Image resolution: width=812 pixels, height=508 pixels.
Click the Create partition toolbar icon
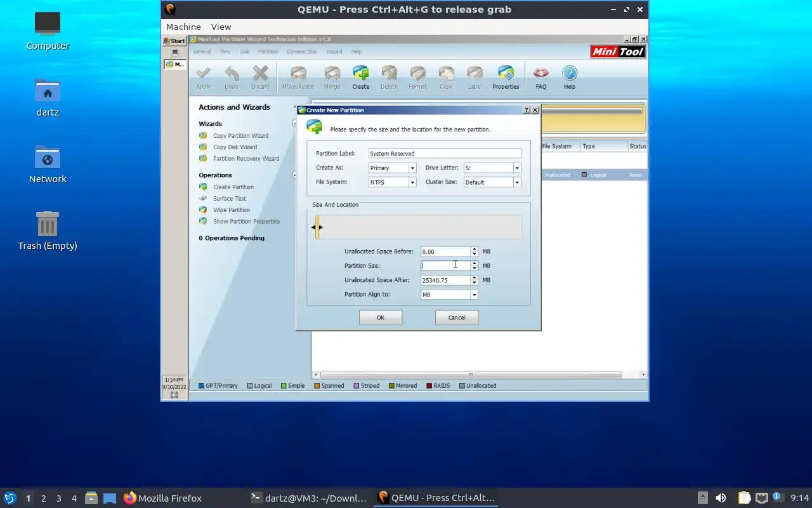point(361,78)
